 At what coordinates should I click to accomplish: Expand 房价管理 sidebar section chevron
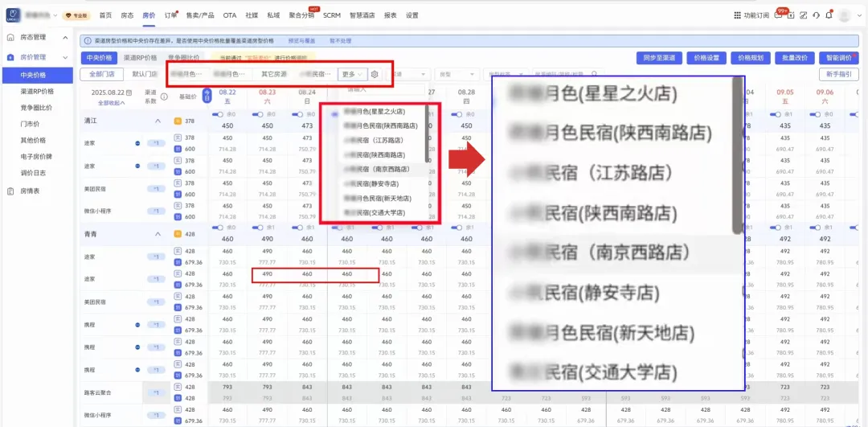click(65, 57)
